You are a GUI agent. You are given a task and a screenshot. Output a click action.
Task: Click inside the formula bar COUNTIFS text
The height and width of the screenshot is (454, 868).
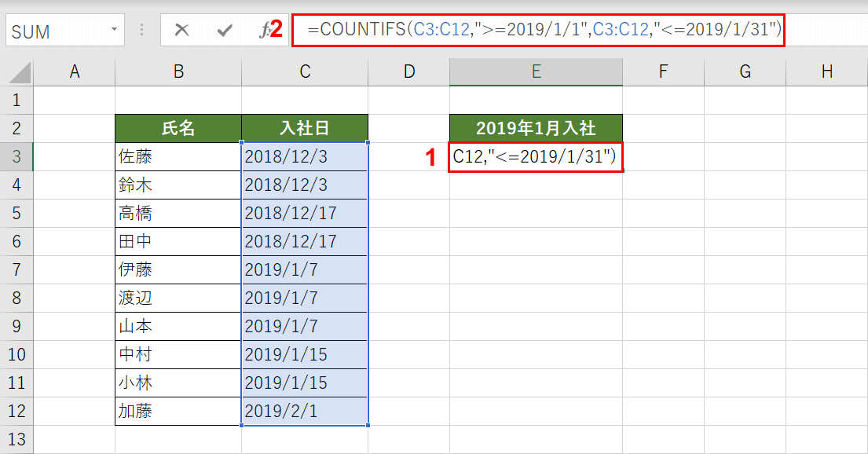[x=544, y=29]
